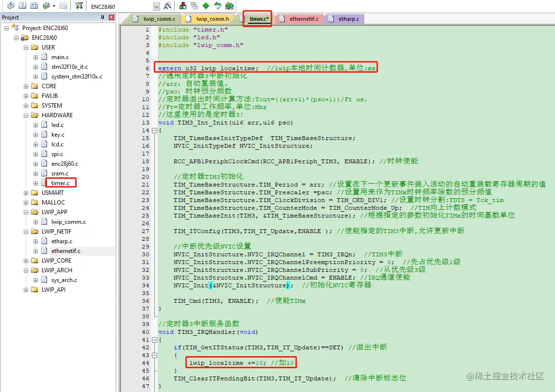The image size is (555, 392).
Task: Open the Pack Installer icon
Action: [x=230, y=5]
